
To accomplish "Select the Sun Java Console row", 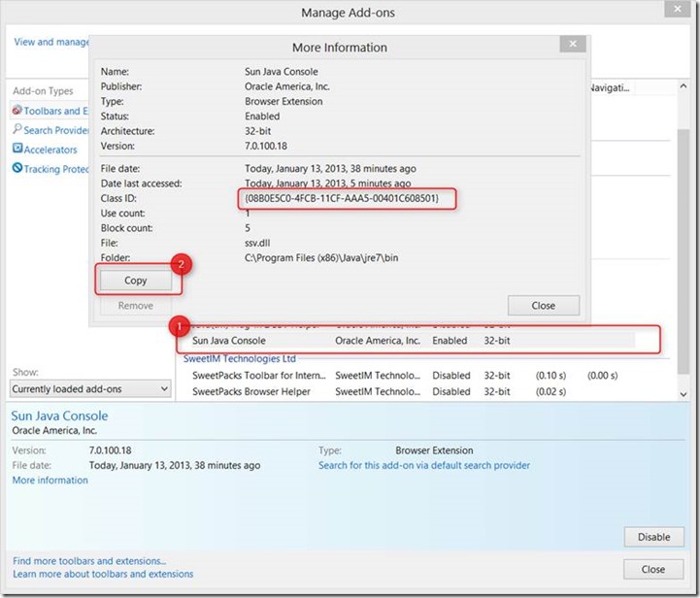I will (x=413, y=341).
